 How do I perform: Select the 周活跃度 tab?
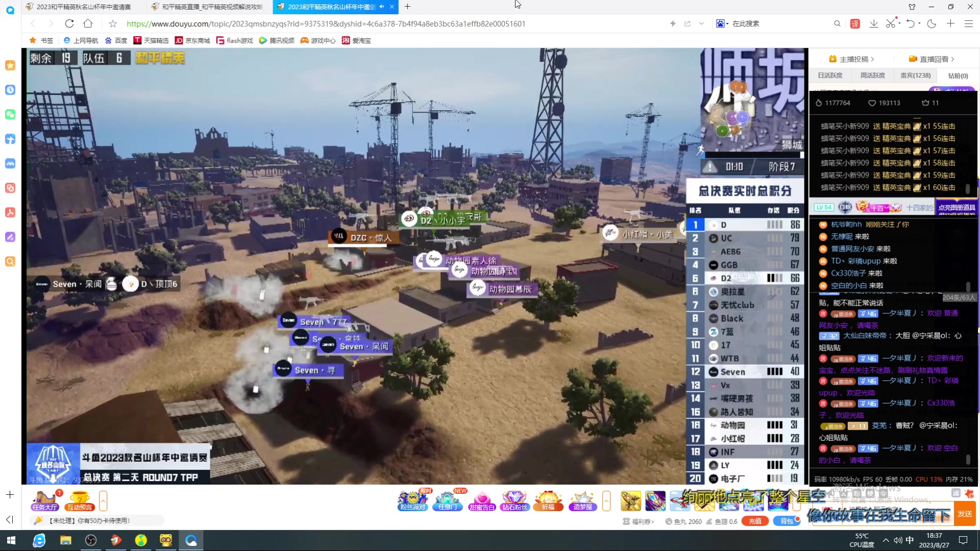point(872,76)
